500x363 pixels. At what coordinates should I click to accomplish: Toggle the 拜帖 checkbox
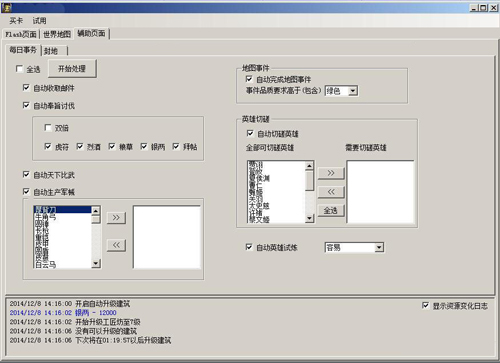(176, 146)
